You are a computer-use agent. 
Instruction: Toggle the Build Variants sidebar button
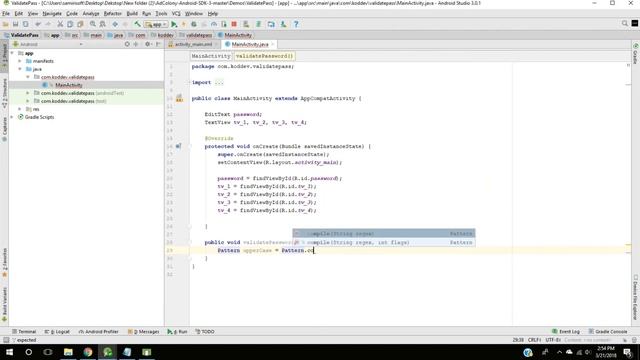4,305
